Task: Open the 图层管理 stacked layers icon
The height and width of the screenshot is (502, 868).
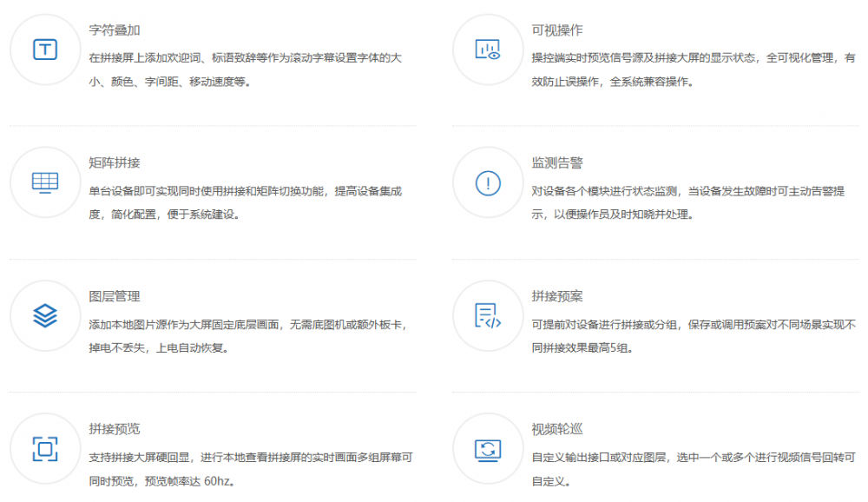Action: [45, 316]
